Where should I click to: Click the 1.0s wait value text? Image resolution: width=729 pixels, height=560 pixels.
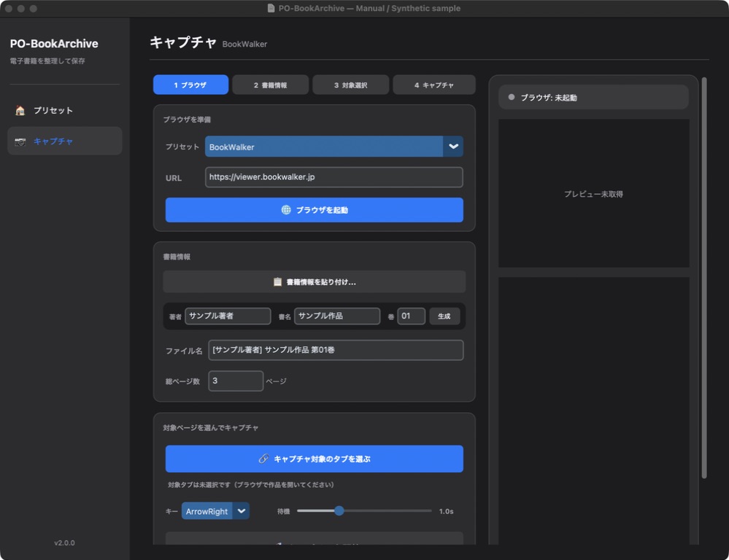pyautogui.click(x=447, y=511)
